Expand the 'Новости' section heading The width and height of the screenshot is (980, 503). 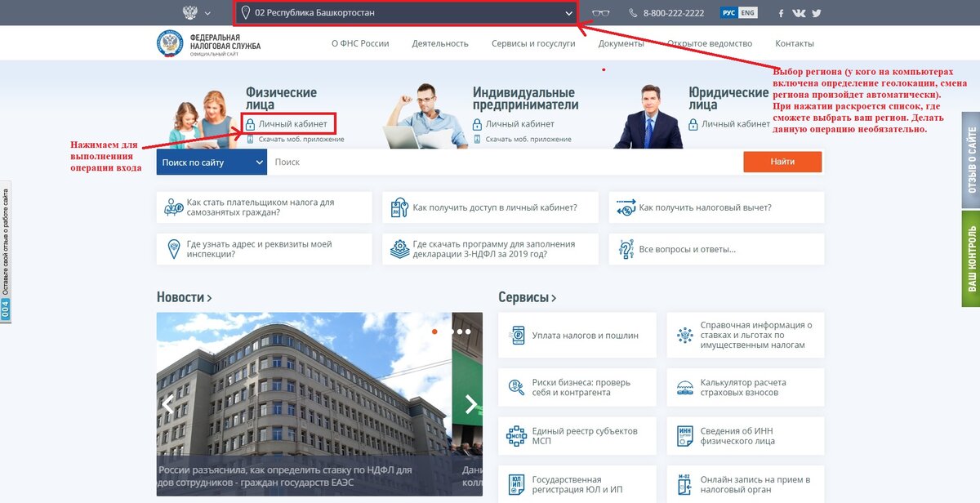coord(185,298)
